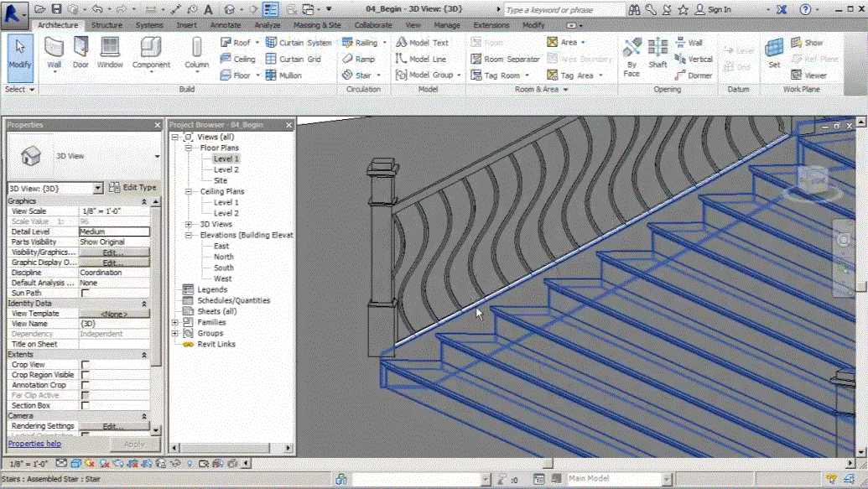The image size is (868, 489).
Task: Open Level 2 floor plan
Action: [x=226, y=169]
